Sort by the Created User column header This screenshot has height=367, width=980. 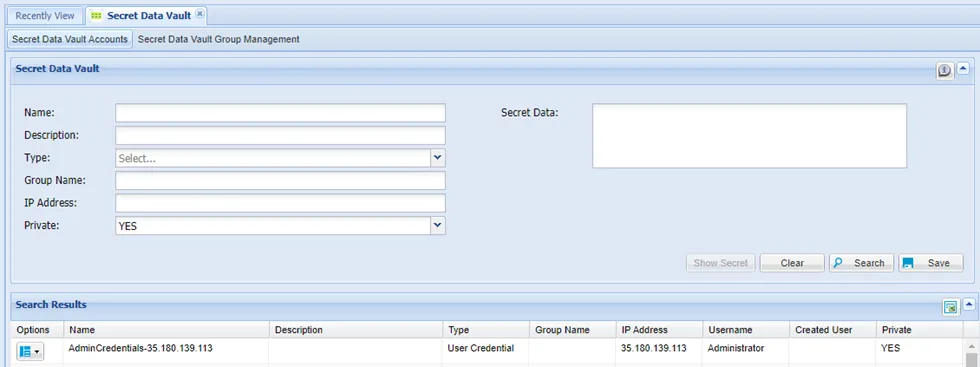click(x=833, y=329)
